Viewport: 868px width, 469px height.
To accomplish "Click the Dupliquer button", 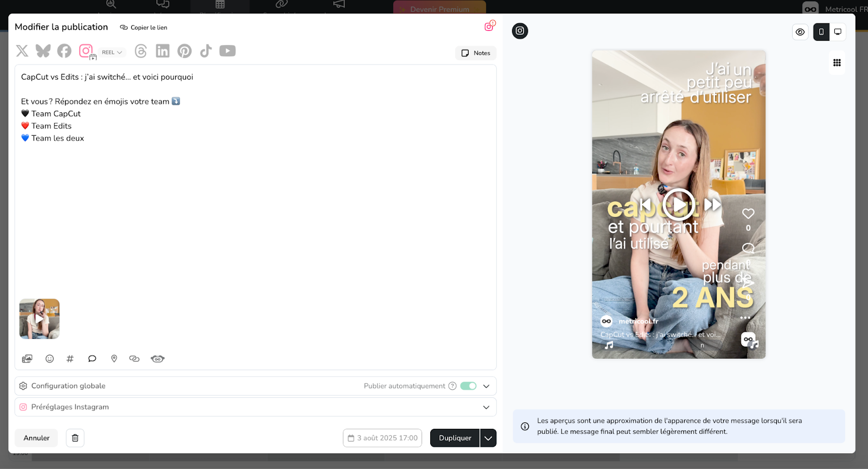I will tap(455, 438).
